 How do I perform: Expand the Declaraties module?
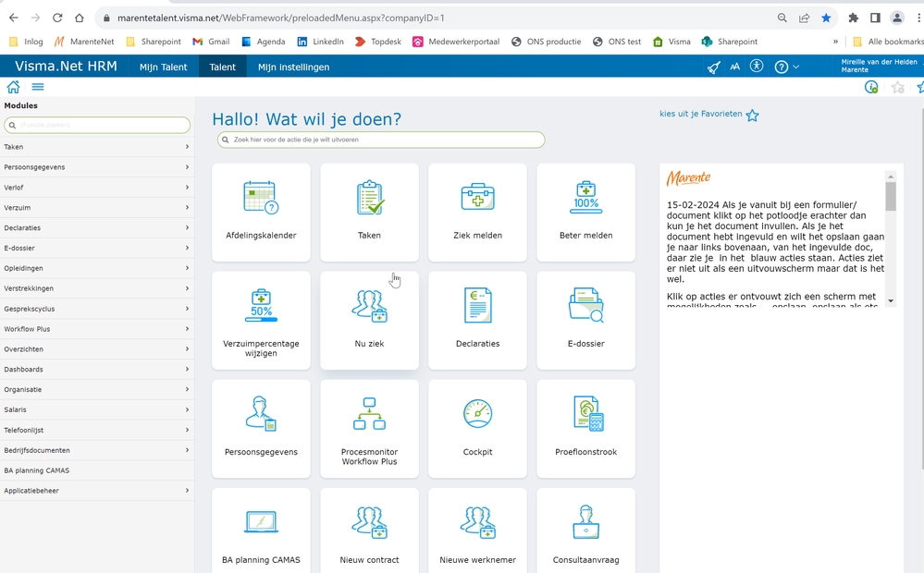[96, 228]
